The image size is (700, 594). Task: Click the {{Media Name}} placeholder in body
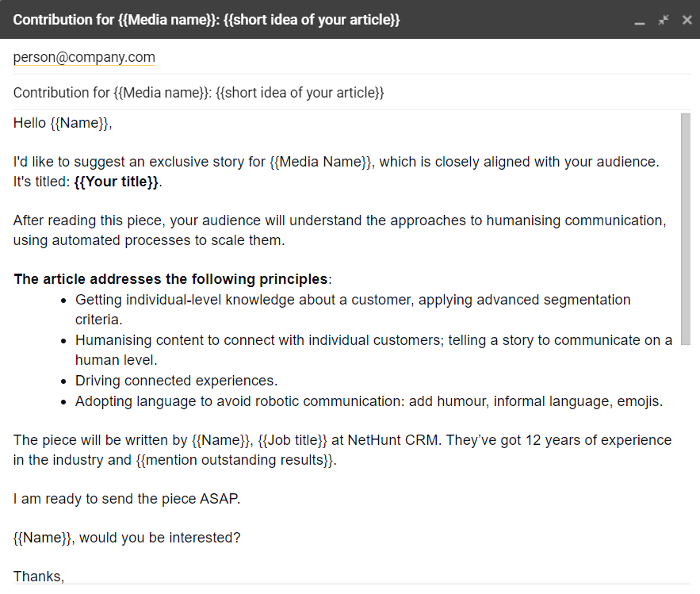point(320,162)
